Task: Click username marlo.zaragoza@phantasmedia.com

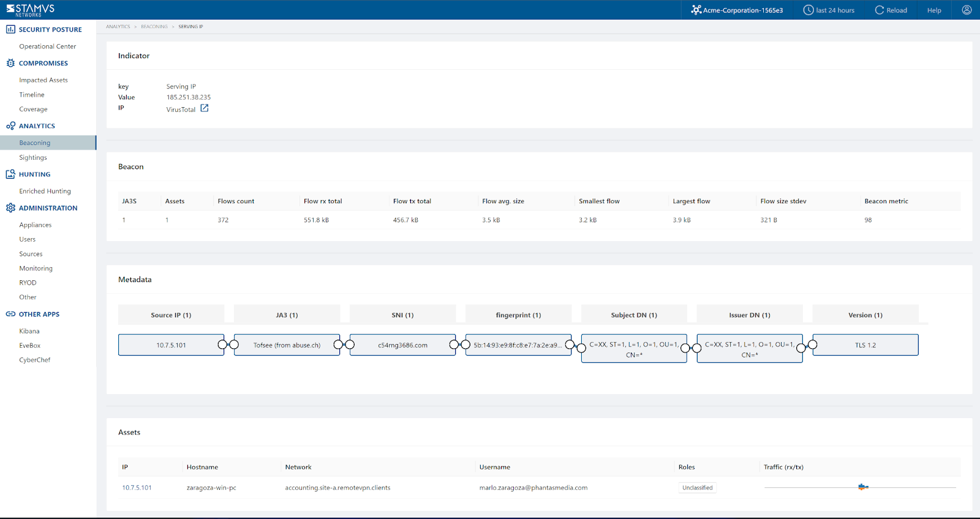Action: (x=533, y=488)
